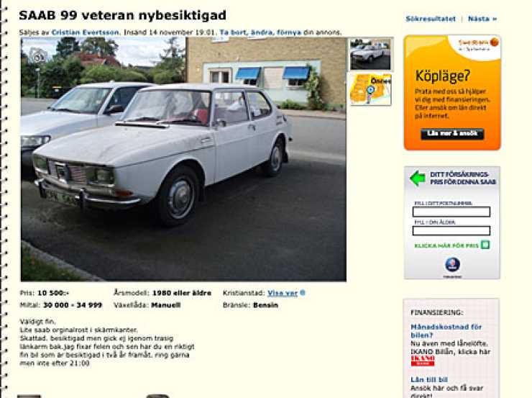Go back to Sökresultatet
532x398 pixels.
(x=431, y=19)
